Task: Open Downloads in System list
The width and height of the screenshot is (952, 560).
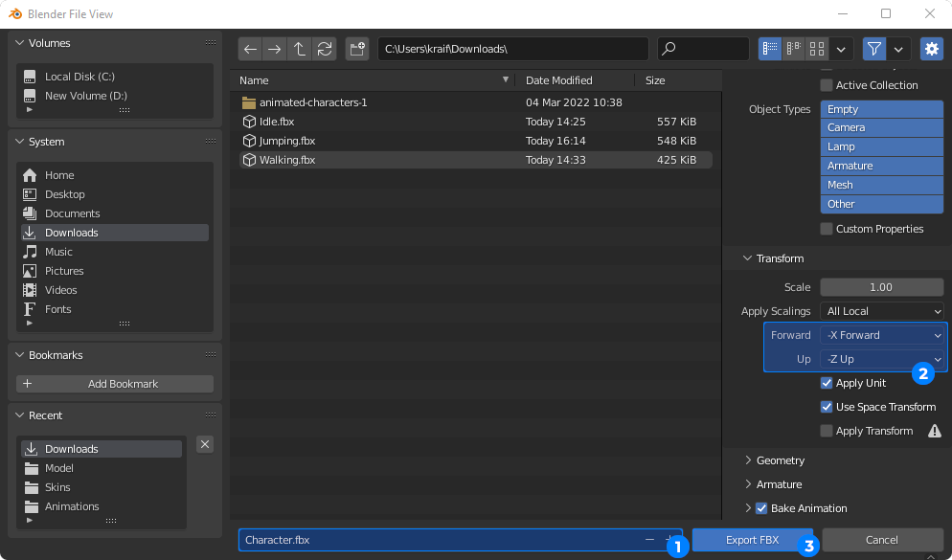Action: click(x=115, y=233)
